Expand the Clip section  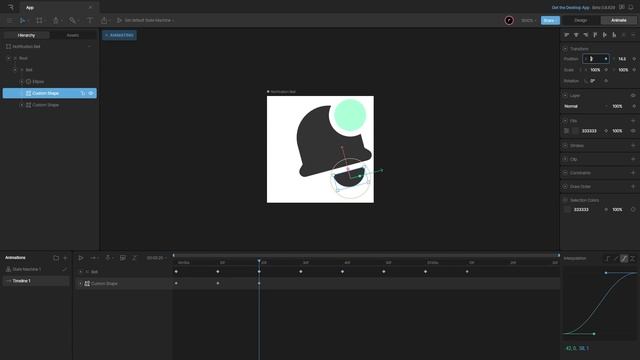(x=565, y=159)
